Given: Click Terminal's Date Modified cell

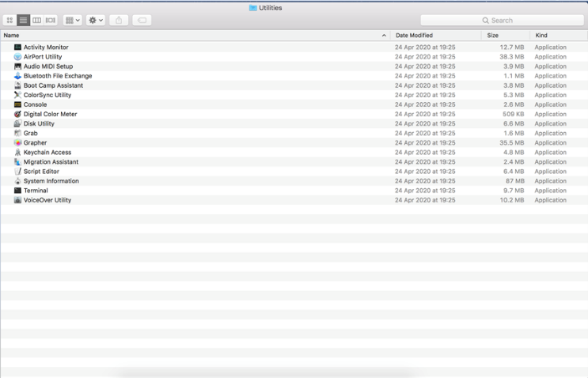Looking at the screenshot, I should (425, 191).
